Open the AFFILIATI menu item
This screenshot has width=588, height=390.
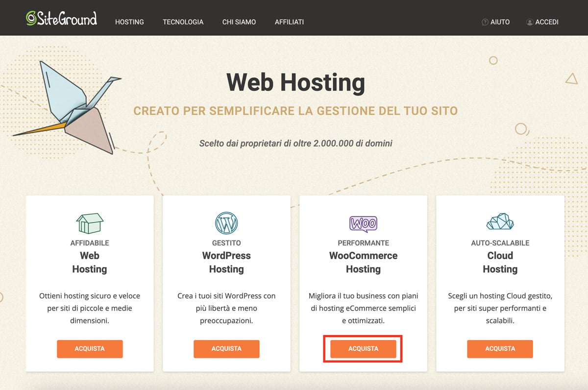pyautogui.click(x=290, y=22)
